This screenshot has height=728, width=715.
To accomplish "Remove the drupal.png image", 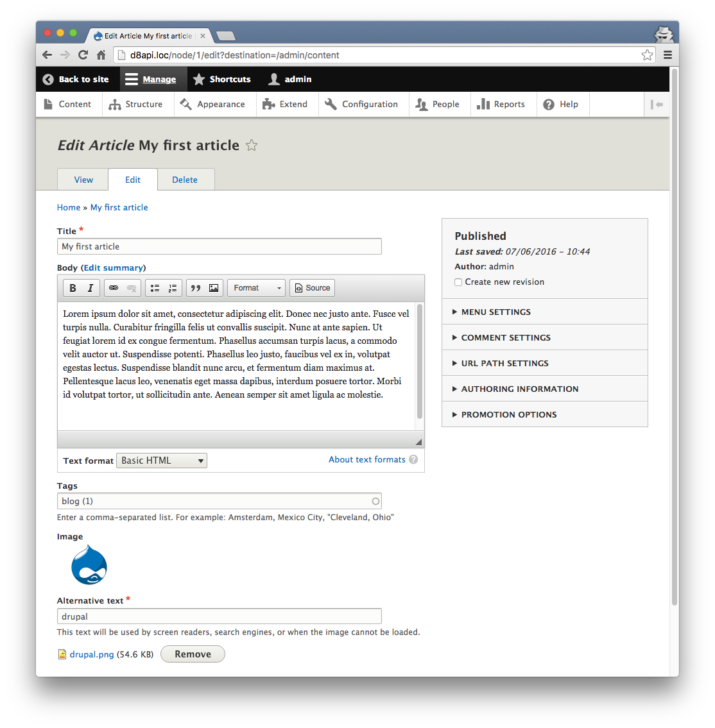I will click(x=193, y=654).
